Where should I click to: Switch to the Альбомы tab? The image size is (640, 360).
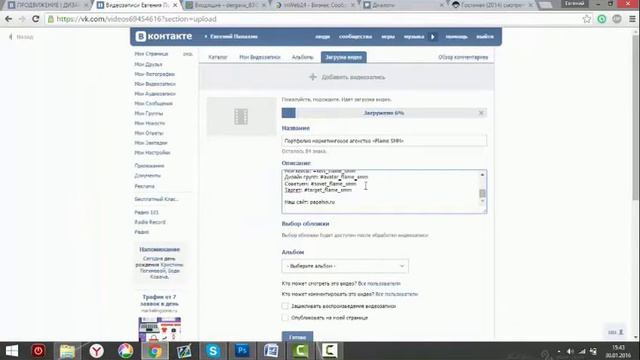(302, 57)
